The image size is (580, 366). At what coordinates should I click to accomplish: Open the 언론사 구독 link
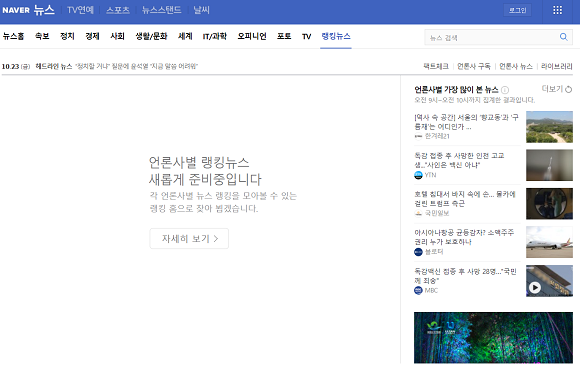(474, 66)
